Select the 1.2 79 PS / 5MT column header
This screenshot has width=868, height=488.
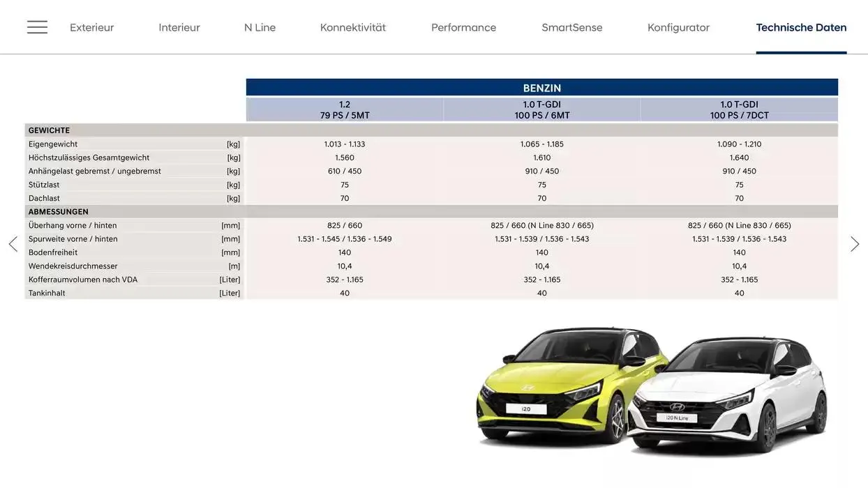point(344,109)
